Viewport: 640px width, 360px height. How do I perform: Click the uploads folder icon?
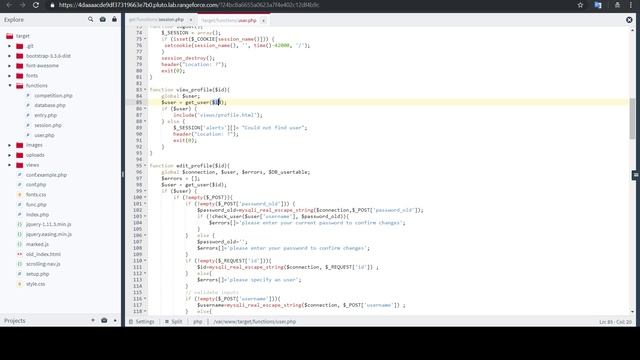click(x=20, y=155)
